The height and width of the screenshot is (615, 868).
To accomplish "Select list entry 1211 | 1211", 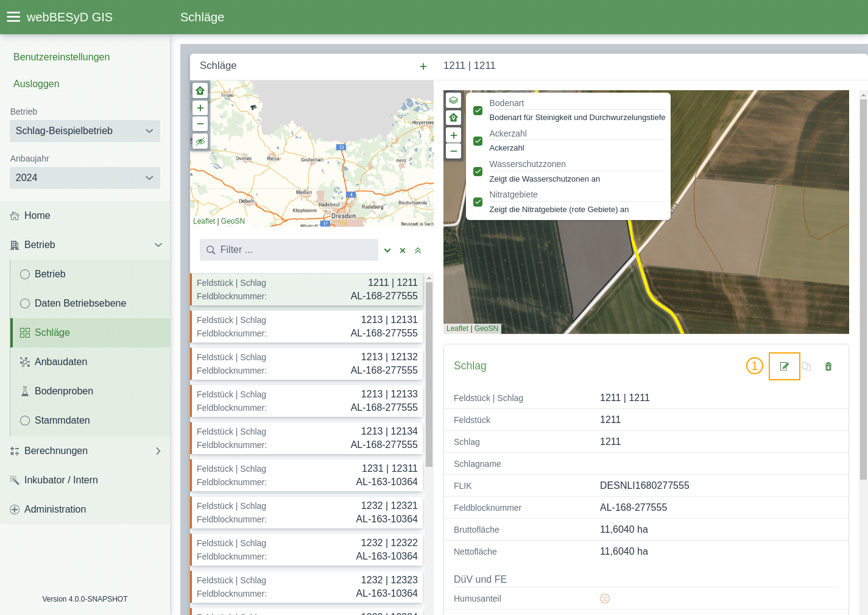I will pos(306,290).
